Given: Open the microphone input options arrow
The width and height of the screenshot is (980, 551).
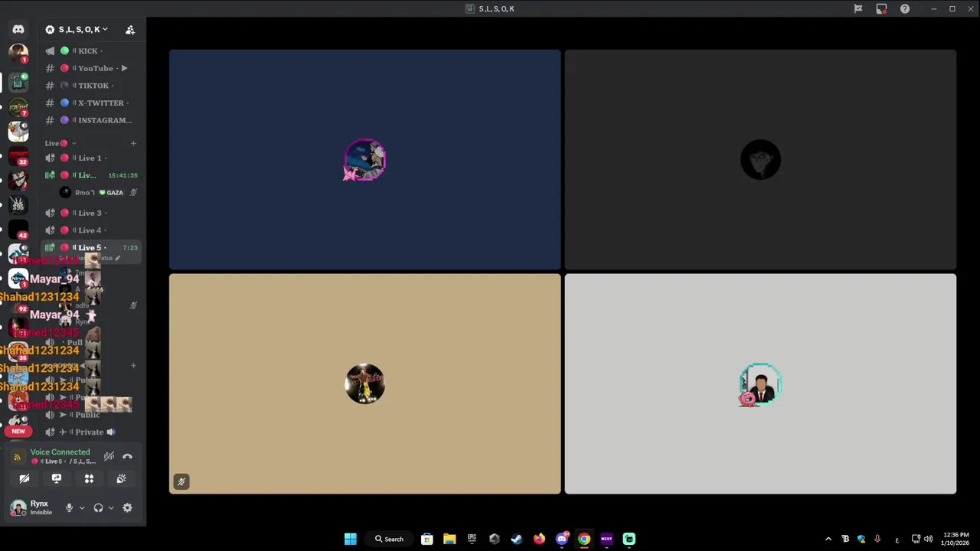Looking at the screenshot, I should click(x=82, y=507).
